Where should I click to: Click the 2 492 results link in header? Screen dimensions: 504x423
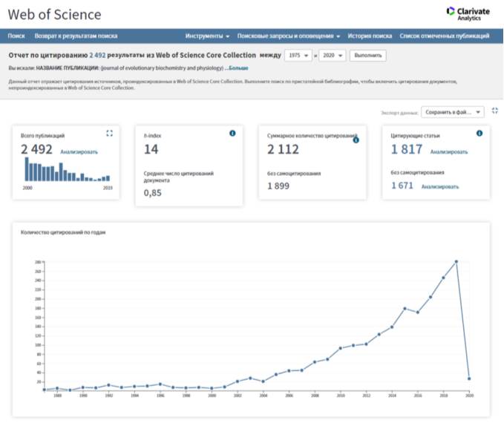[x=97, y=55]
